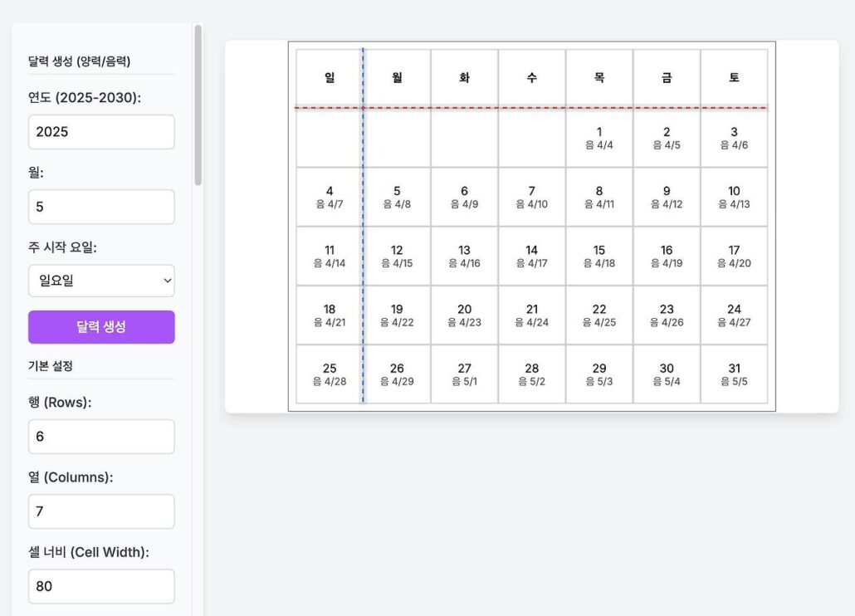The image size is (855, 616).
Task: Click the day 10 calendar cell
Action: coord(734,197)
